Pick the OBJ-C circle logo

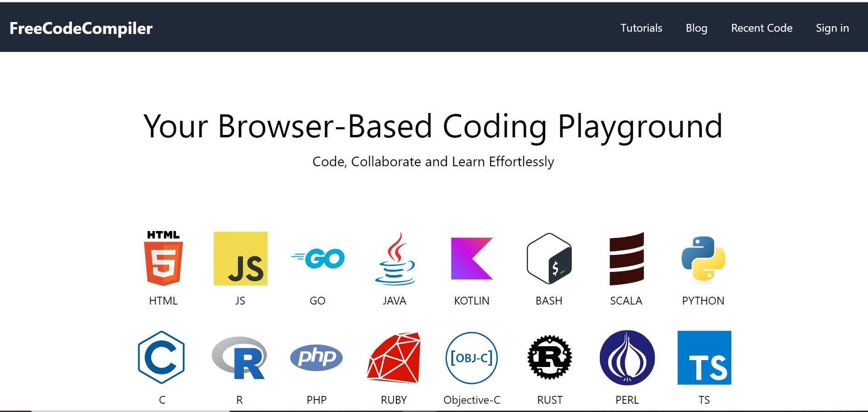click(472, 357)
